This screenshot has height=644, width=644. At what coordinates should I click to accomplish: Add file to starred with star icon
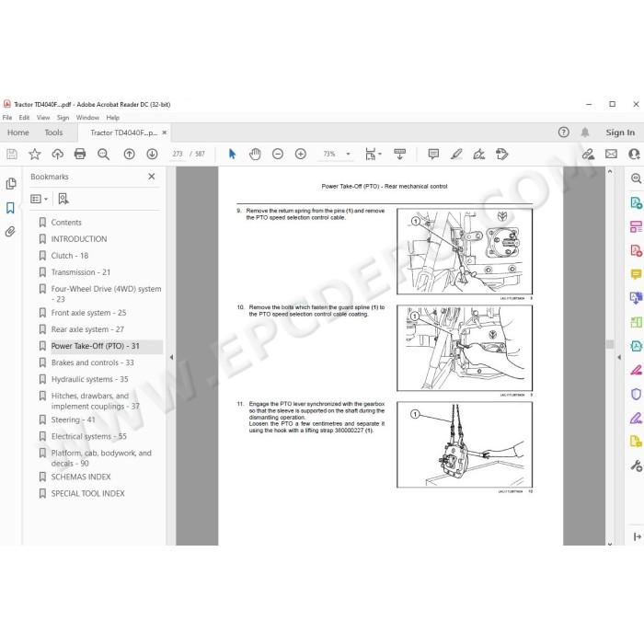pos(35,154)
